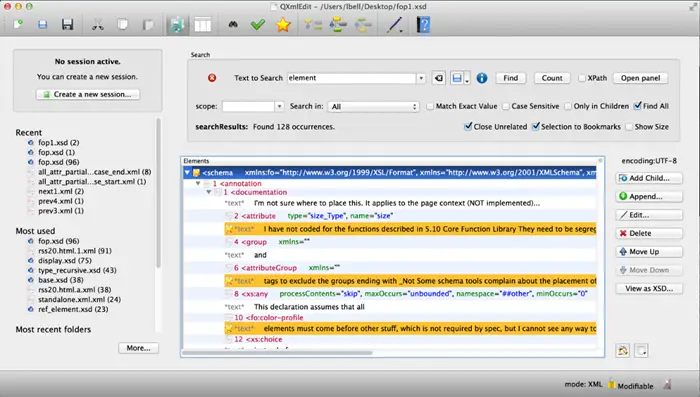700x397 pixels.
Task: Click the Copy toolbar icon
Action: [x=122, y=25]
